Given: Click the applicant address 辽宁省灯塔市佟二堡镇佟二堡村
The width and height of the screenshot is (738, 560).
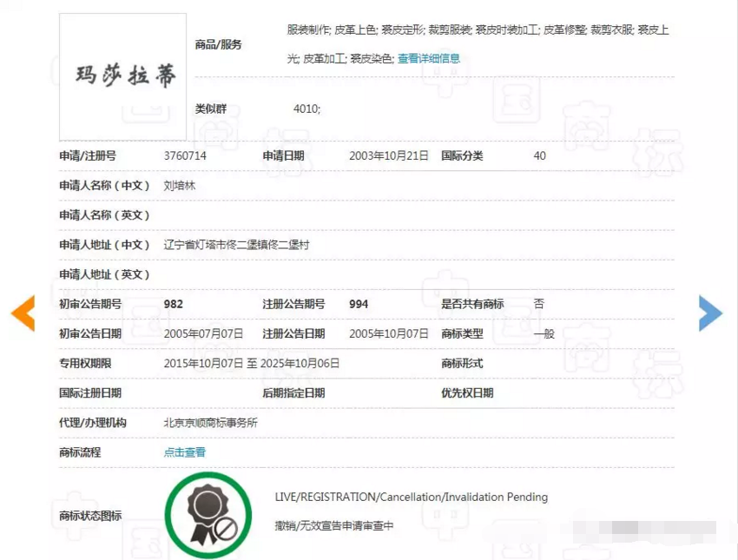Looking at the screenshot, I should click(236, 245).
